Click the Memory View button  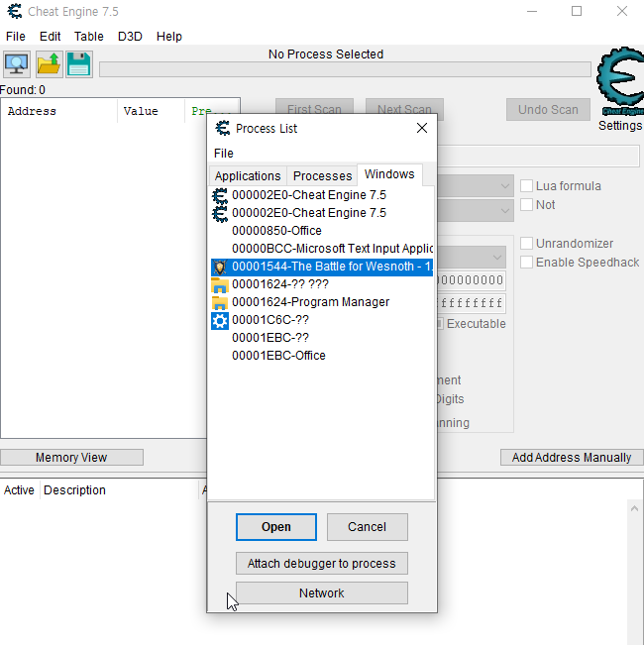coord(71,458)
